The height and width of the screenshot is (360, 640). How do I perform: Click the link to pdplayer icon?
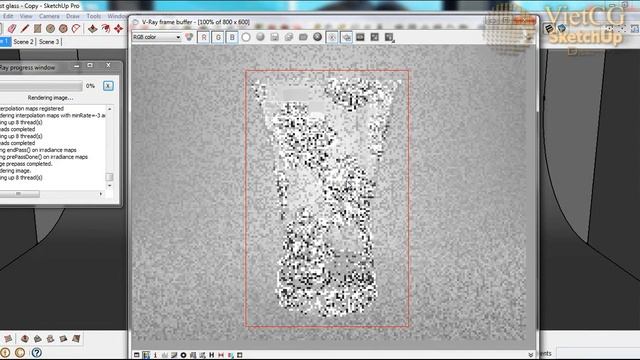[x=360, y=37]
